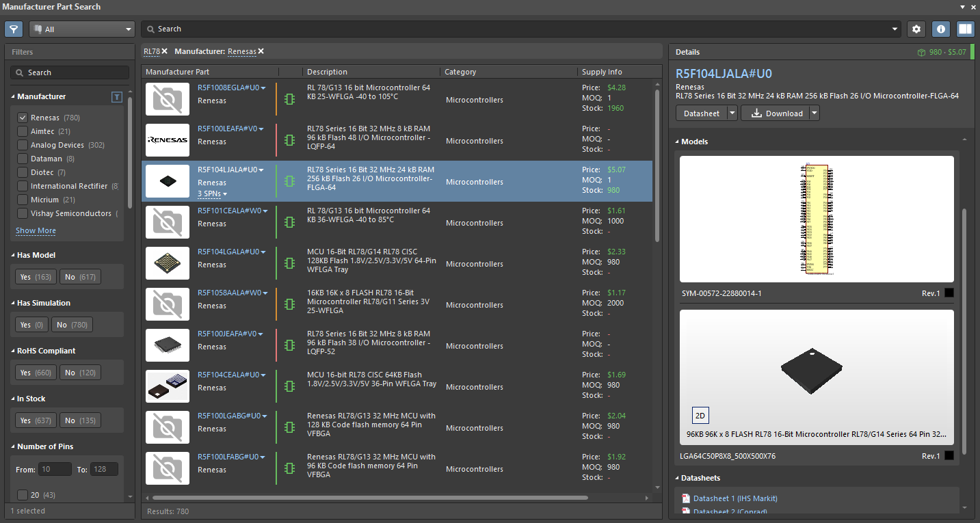
Task: Check the Vishay Semiconductors checkbox
Action: tap(23, 213)
